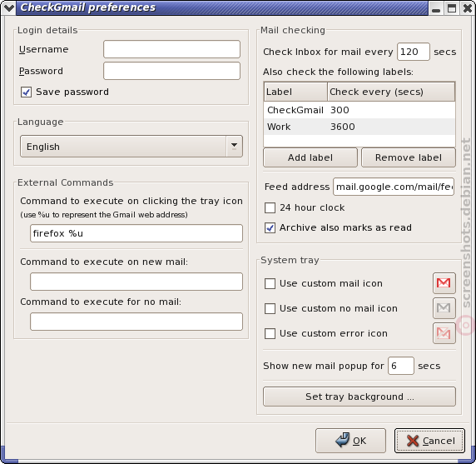The width and height of the screenshot is (476, 464).
Task: Open the window menu arrow in title bar
Action: tap(8, 7)
